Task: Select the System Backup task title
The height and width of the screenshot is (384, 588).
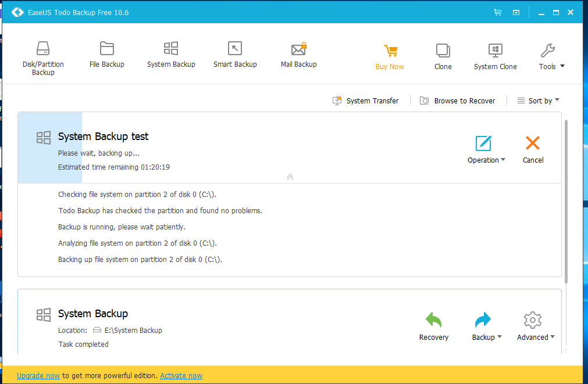Action: (x=93, y=314)
